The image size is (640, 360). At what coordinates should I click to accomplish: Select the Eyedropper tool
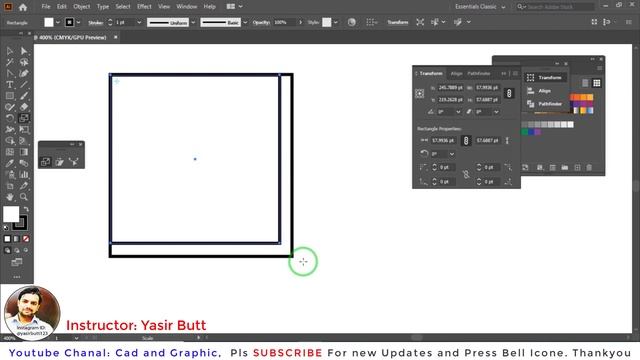pyautogui.click(x=9, y=163)
